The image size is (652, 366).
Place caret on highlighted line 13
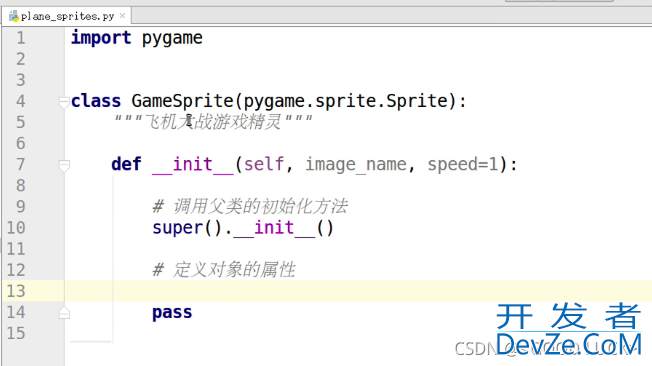coord(358,291)
